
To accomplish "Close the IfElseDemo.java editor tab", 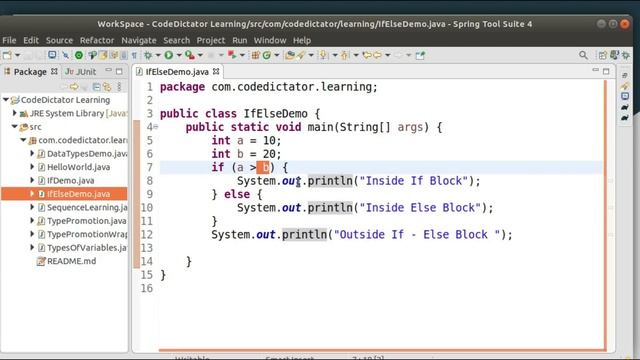I will coord(216,71).
